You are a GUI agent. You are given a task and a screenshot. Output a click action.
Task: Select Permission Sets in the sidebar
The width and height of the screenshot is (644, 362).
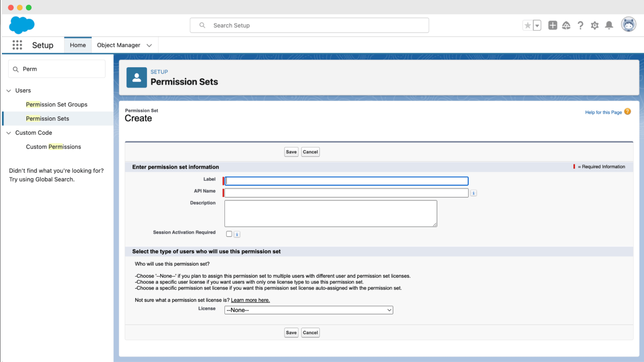[48, 119]
